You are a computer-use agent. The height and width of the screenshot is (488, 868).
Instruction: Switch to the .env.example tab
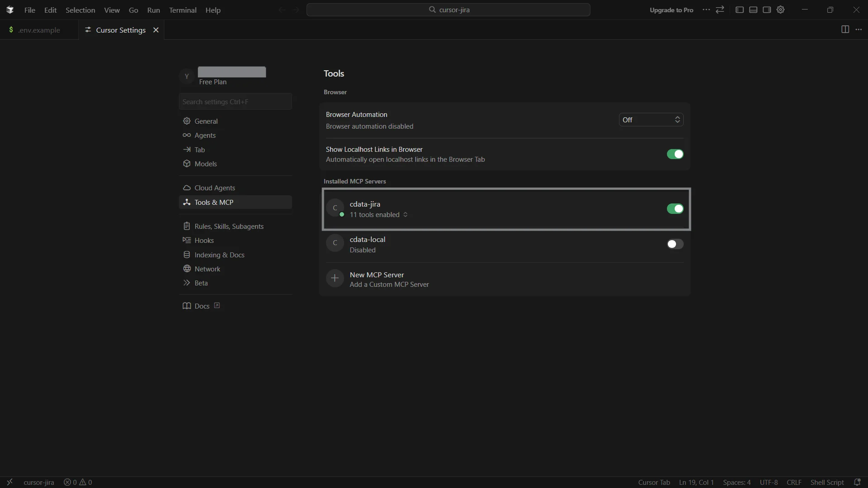(x=39, y=30)
